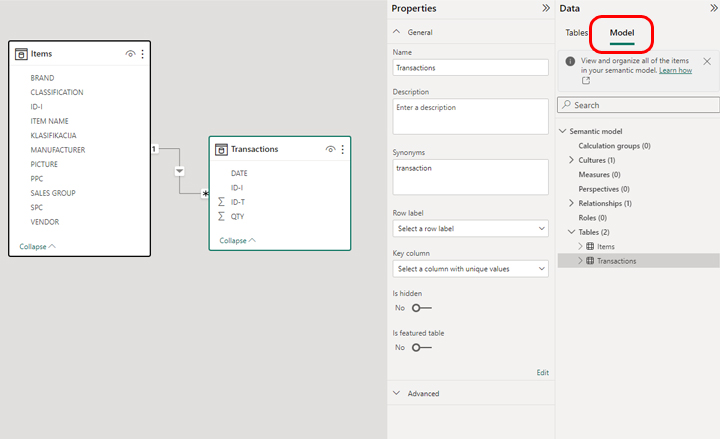Click Collapse on the Items table
This screenshot has width=720, height=439.
(37, 246)
